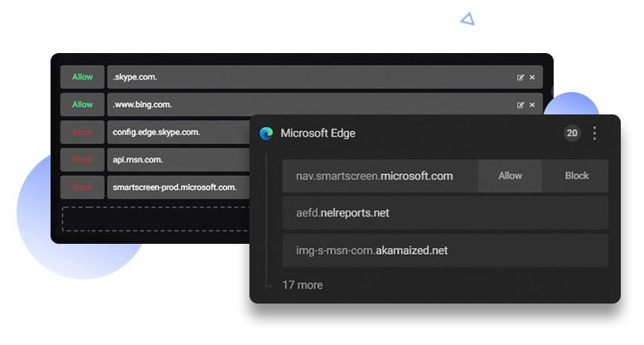Click the Microsoft Edge app title
This screenshot has width=644, height=345.
tap(318, 134)
